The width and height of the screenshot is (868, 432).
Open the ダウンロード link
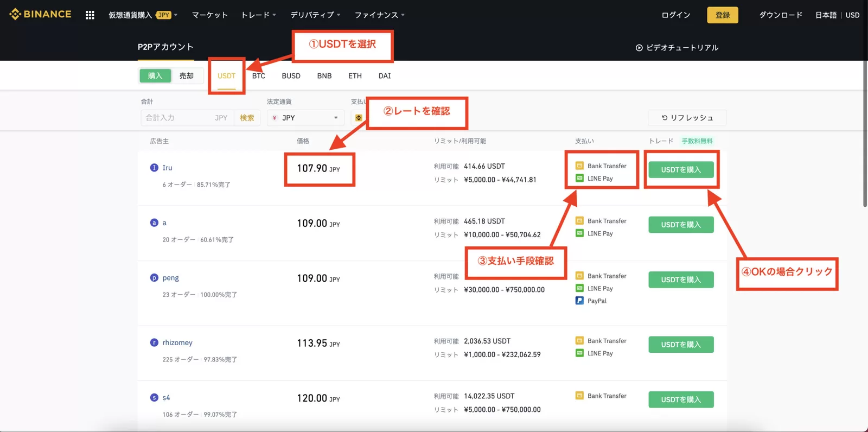(781, 15)
